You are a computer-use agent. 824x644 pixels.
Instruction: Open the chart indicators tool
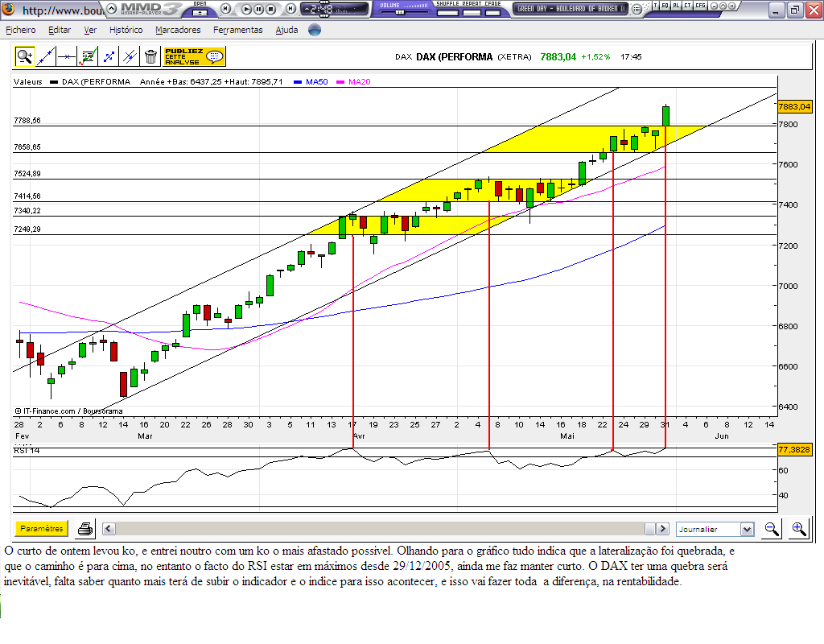point(88,56)
